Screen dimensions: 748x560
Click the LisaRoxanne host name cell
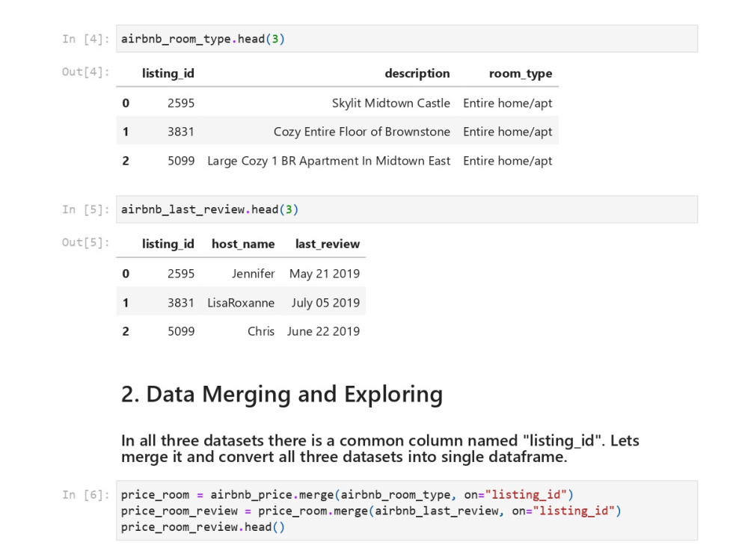[x=241, y=303]
